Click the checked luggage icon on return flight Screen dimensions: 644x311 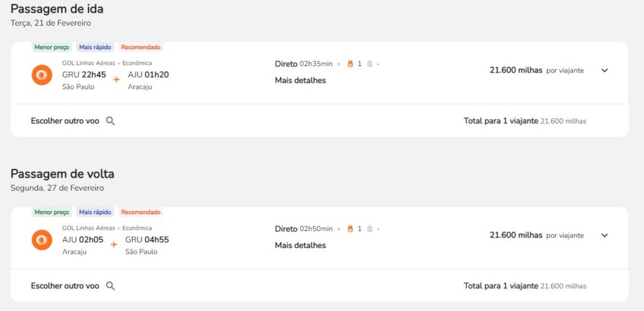pos(369,229)
